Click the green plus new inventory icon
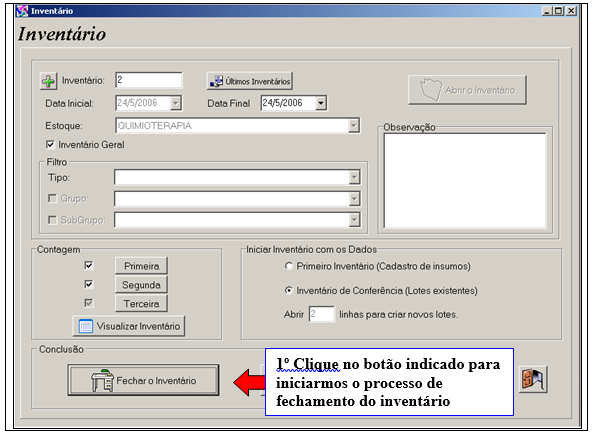The width and height of the screenshot is (592, 436). [x=48, y=81]
